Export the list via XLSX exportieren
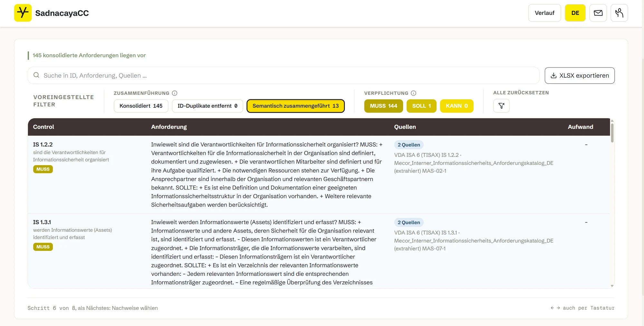Image resolution: width=644 pixels, height=326 pixels. [580, 75]
